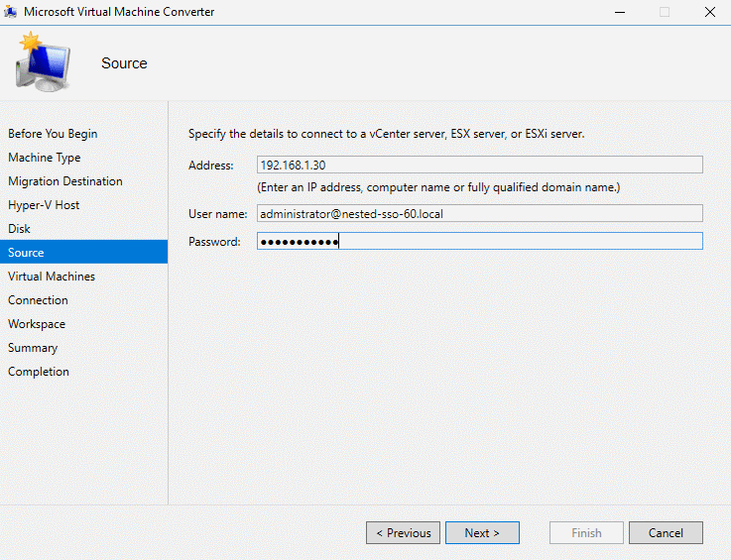Click the Virtual Machine Converter title bar icon
Image resolution: width=731 pixels, height=560 pixels.
pos(10,12)
